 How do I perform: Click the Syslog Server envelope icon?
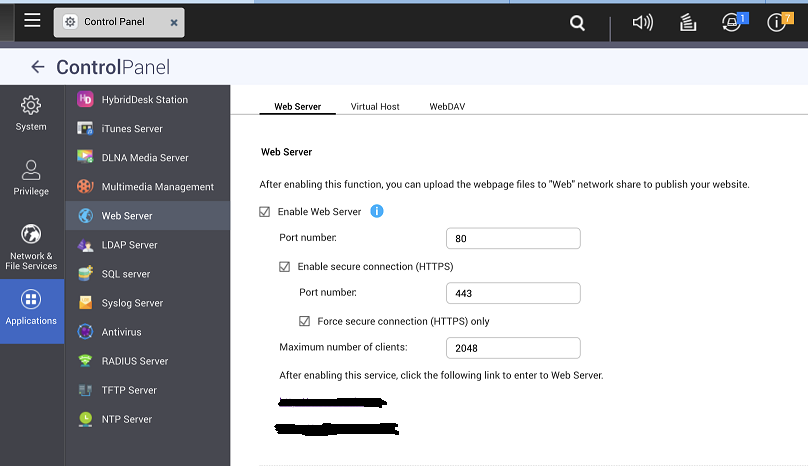tap(85, 303)
